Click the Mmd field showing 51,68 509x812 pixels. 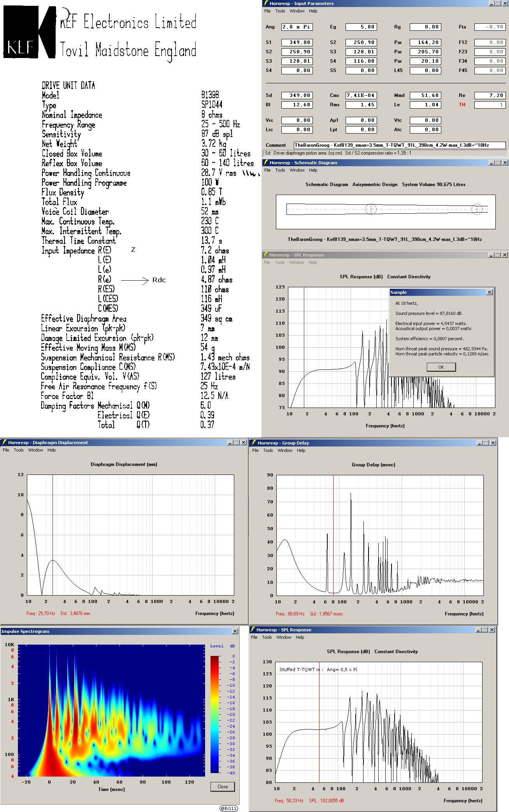pos(425,95)
